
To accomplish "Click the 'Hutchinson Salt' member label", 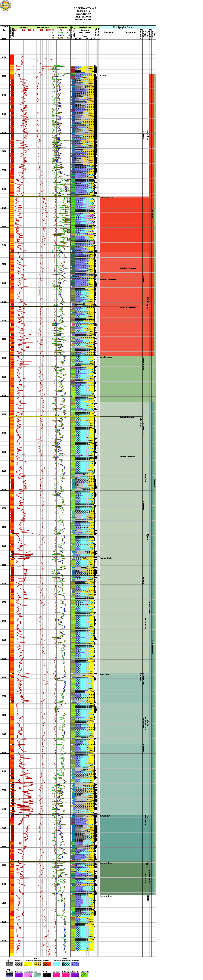I will [106, 198].
